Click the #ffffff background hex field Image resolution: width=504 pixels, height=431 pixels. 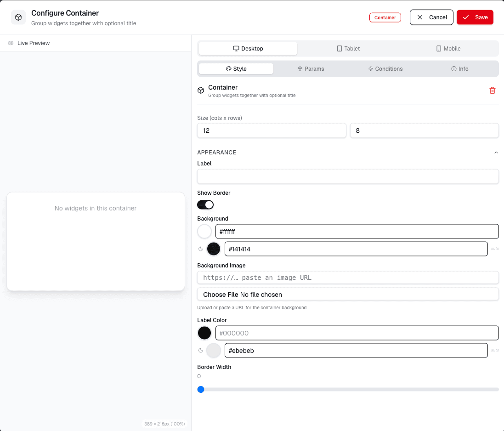(357, 232)
